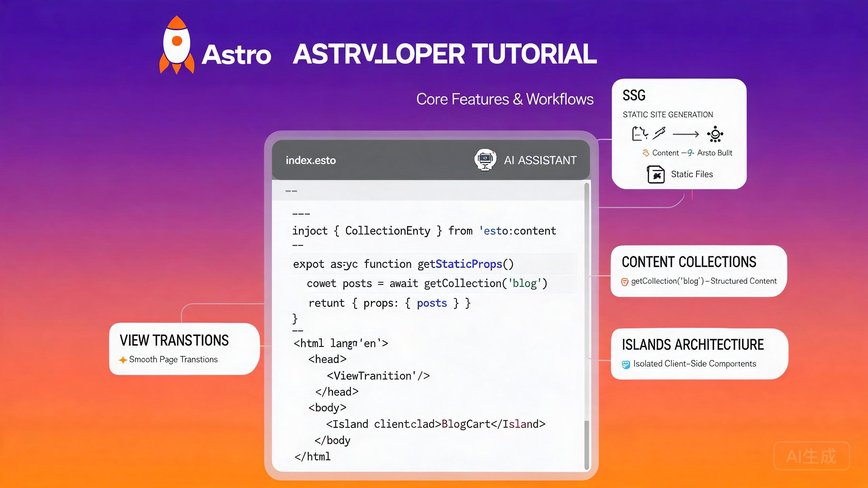
Task: Click the Arsto Bullt label
Action: tap(714, 153)
